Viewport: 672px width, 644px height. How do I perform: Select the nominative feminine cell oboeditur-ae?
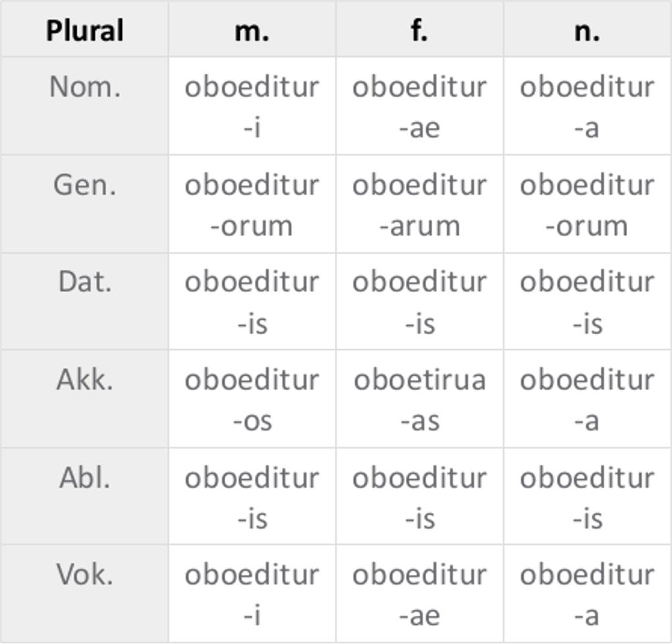coord(420,107)
